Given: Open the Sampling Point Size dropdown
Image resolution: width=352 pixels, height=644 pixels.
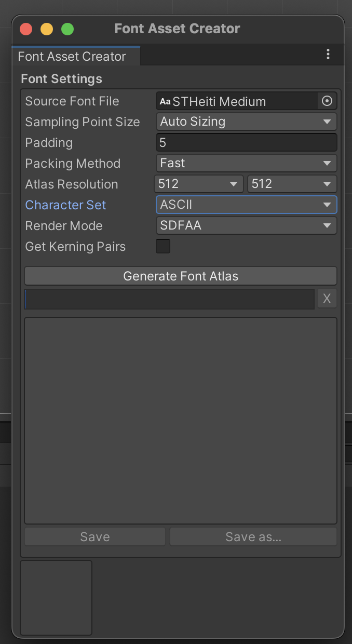Looking at the screenshot, I should [x=246, y=122].
